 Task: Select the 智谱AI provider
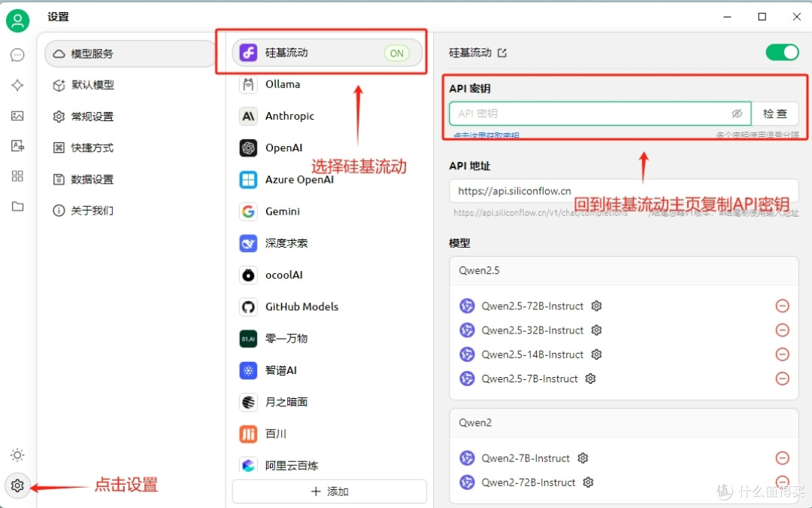click(x=327, y=370)
